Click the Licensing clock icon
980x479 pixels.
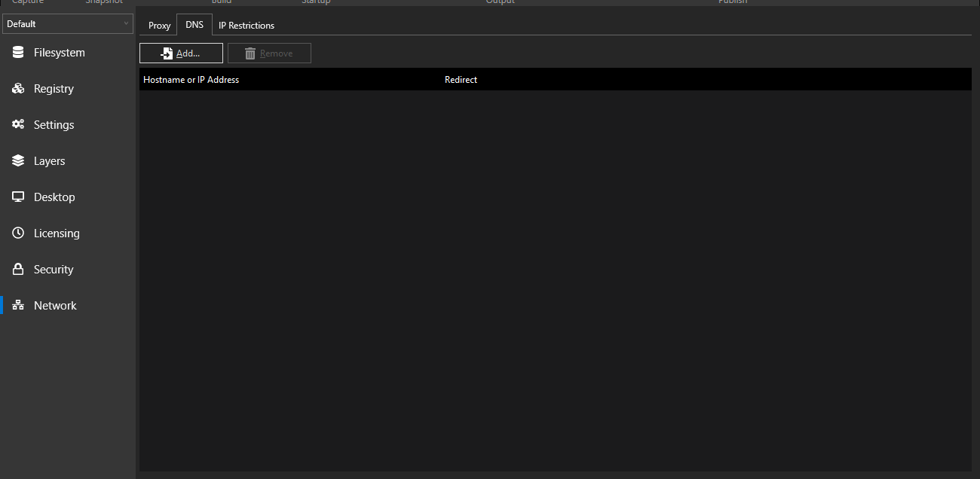pos(17,233)
